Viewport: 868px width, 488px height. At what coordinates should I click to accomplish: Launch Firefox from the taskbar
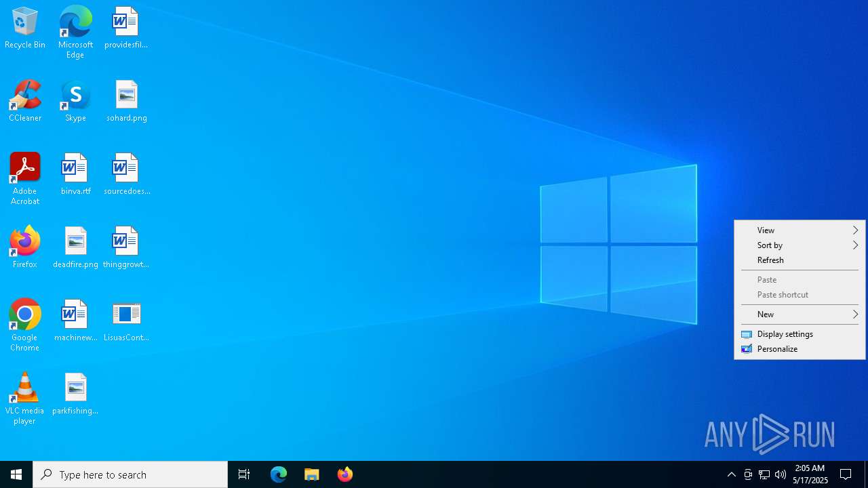click(x=345, y=474)
